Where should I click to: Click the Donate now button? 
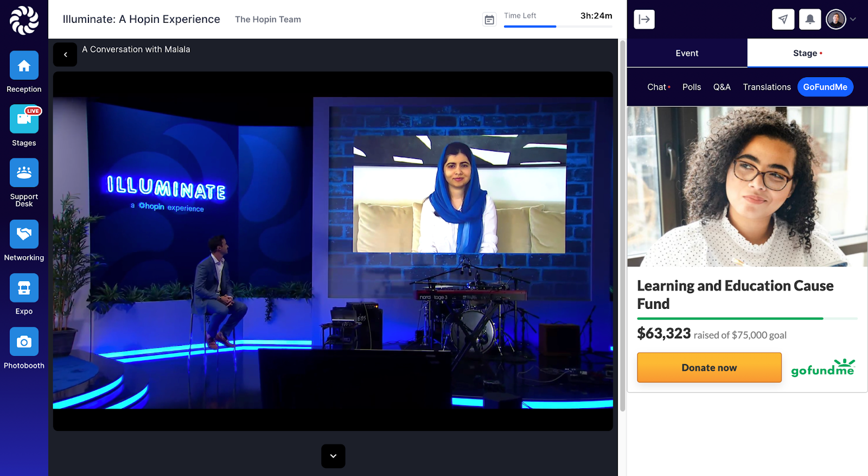[709, 367]
